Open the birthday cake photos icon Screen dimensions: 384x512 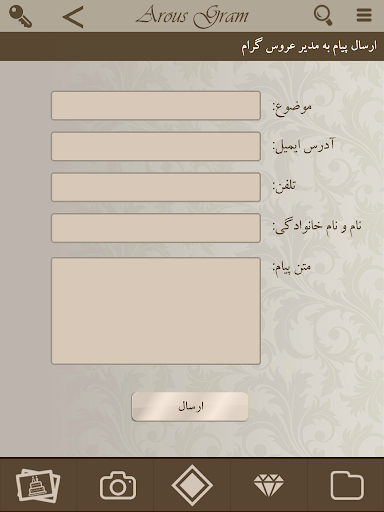click(38, 485)
